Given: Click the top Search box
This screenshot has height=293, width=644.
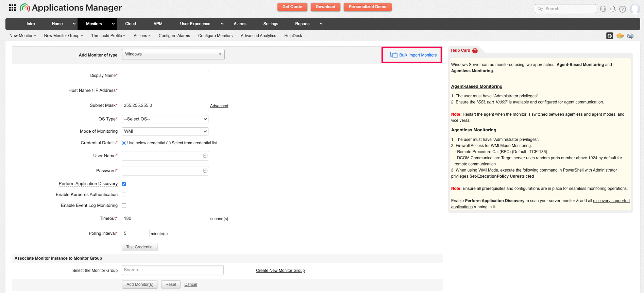Looking at the screenshot, I should click(565, 9).
